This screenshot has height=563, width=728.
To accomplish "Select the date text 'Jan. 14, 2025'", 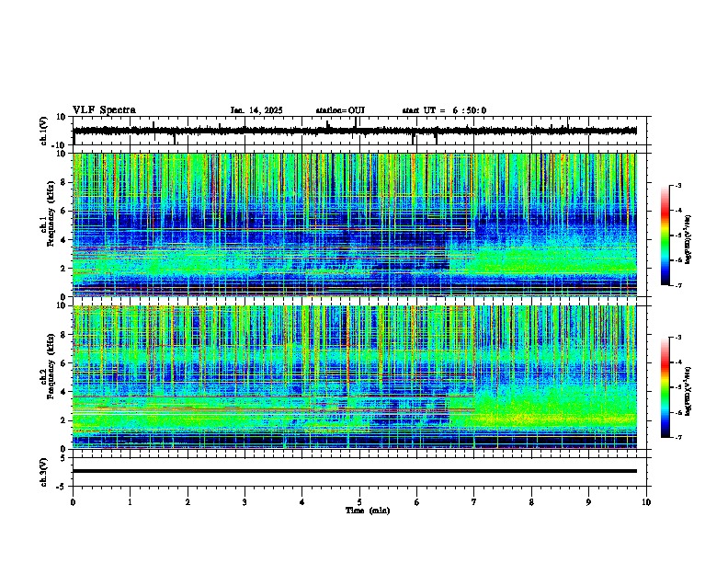I will (x=256, y=110).
